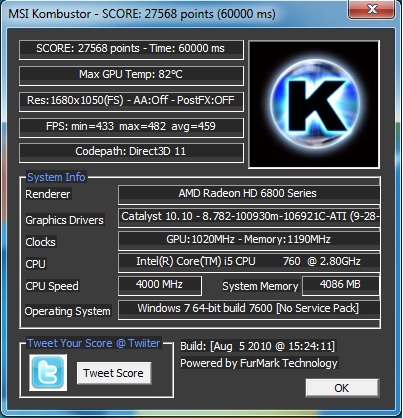Image resolution: width=403 pixels, height=418 pixels.
Task: Select the GPU 1020MHz clocks field
Action: pos(249,241)
